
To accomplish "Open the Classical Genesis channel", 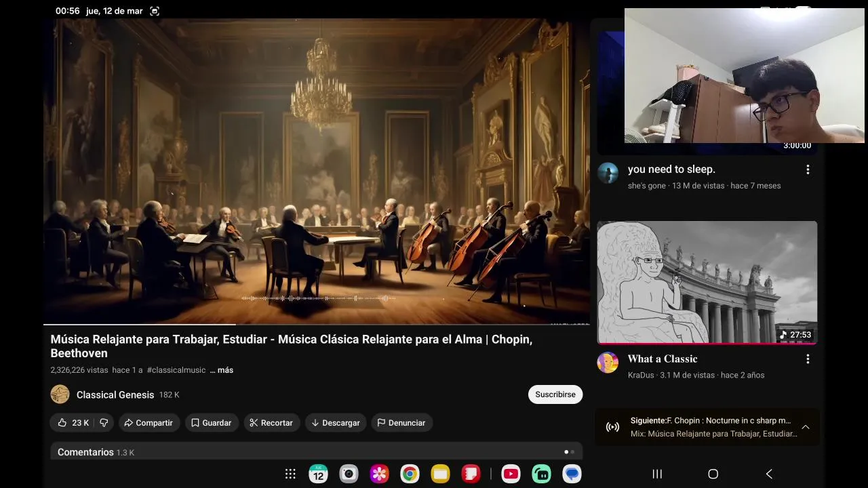I will (x=115, y=394).
